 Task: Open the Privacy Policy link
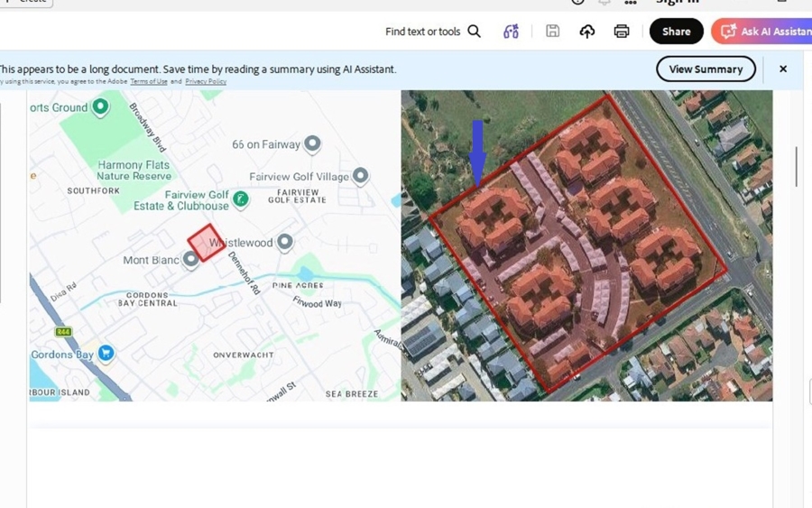pyautogui.click(x=206, y=82)
